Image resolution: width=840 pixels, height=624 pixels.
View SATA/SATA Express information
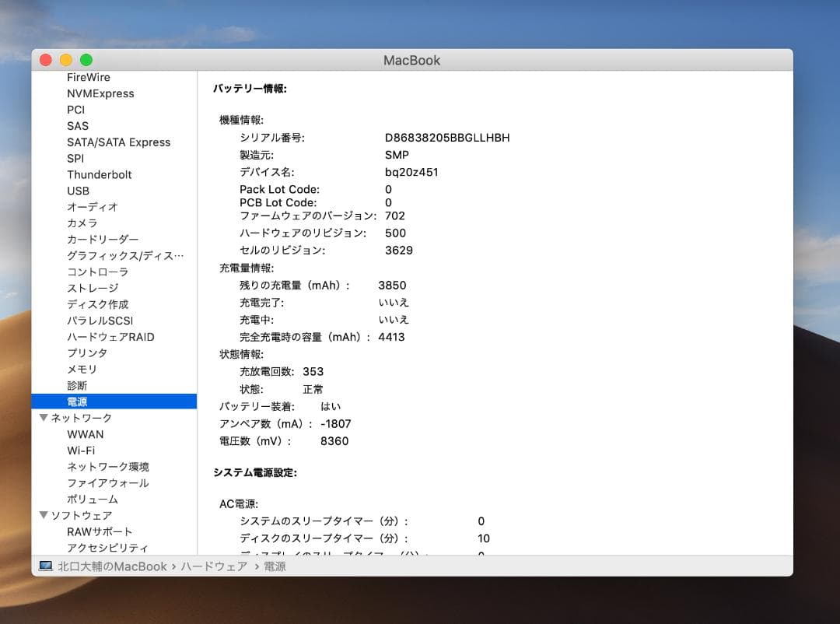point(119,142)
